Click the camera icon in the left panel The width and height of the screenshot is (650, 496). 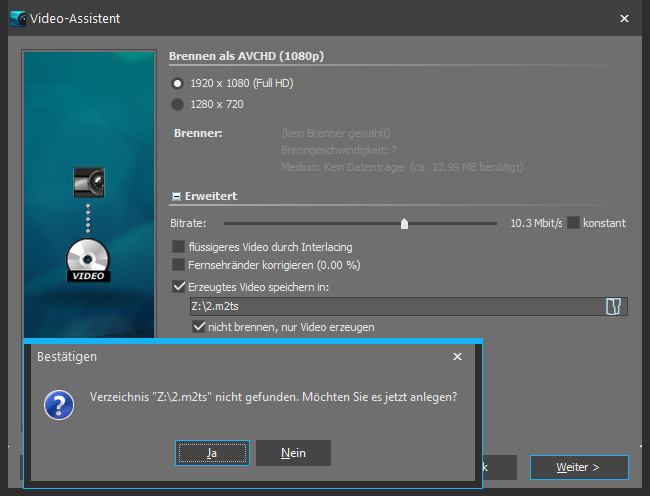pos(89,182)
